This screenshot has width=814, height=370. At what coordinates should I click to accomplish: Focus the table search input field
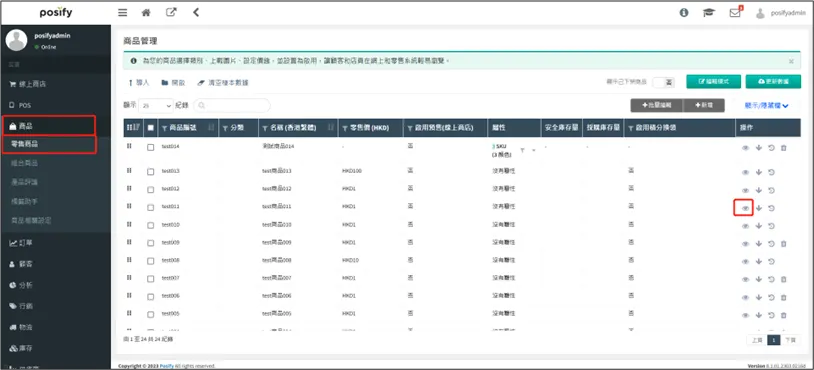point(232,105)
